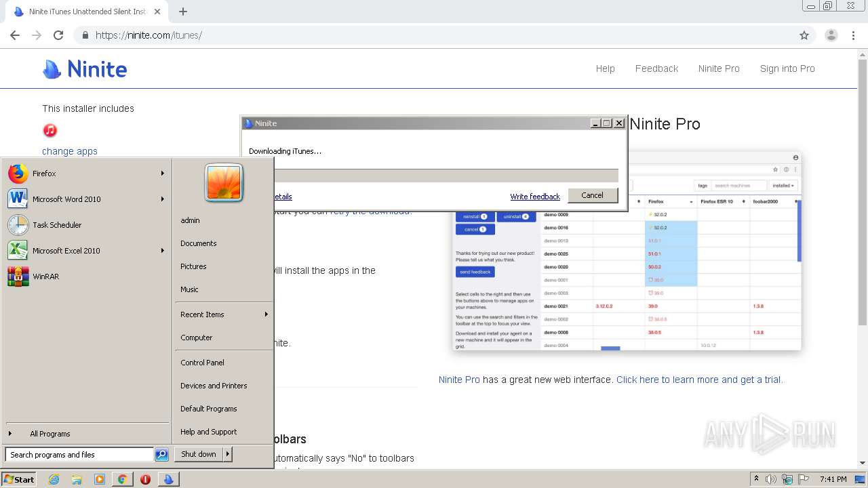Viewport: 868px width, 488px height.
Task: Click the clock showing 7:41 PM
Action: point(833,479)
